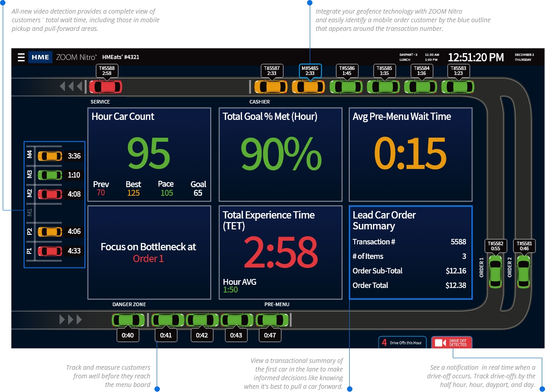Screen dimensions: 545x392
Task: Open Total Goal % Met tile
Action: point(280,154)
